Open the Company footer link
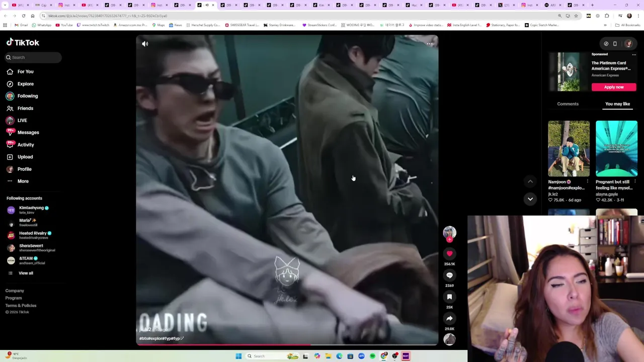Screen dimensions: 644x362 pyautogui.click(x=15, y=291)
